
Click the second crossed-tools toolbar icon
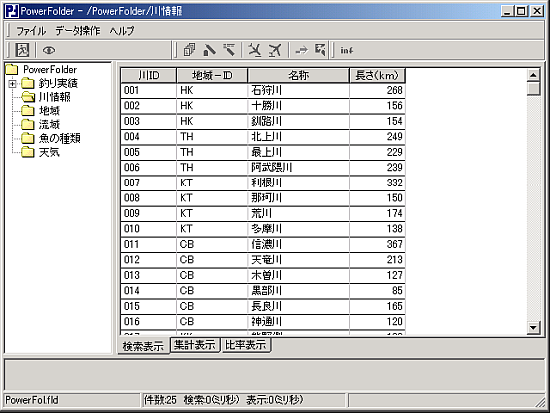tap(275, 50)
